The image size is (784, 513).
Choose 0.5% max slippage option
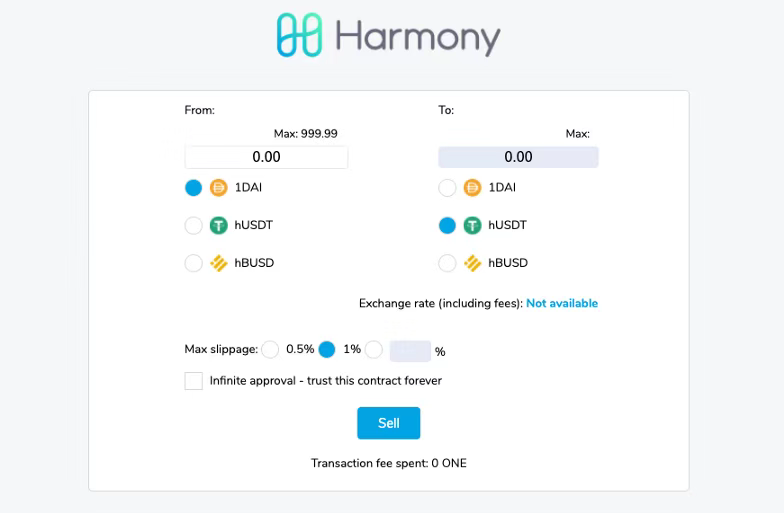[270, 350]
